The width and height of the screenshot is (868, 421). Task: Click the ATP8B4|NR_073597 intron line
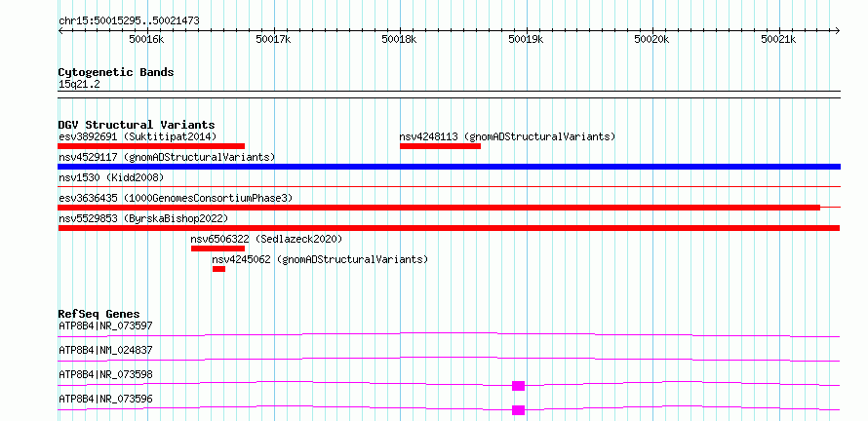(x=449, y=334)
